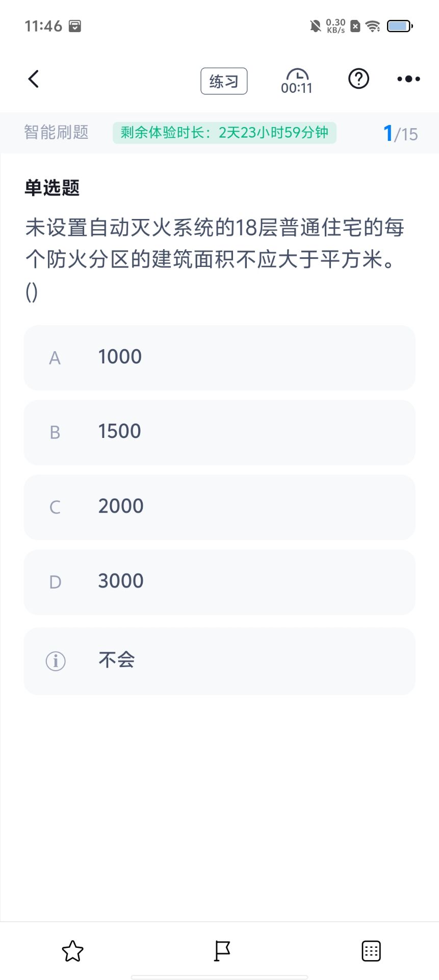Tap the 练习 mode button

click(224, 81)
